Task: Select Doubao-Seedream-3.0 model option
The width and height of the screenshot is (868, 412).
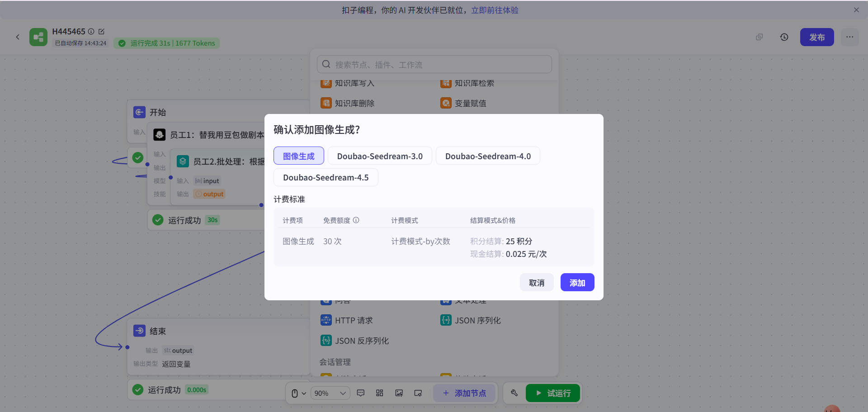Action: click(380, 156)
